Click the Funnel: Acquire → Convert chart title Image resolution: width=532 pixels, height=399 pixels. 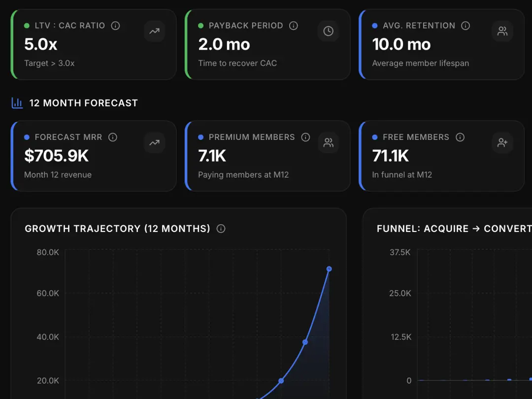[x=453, y=229]
